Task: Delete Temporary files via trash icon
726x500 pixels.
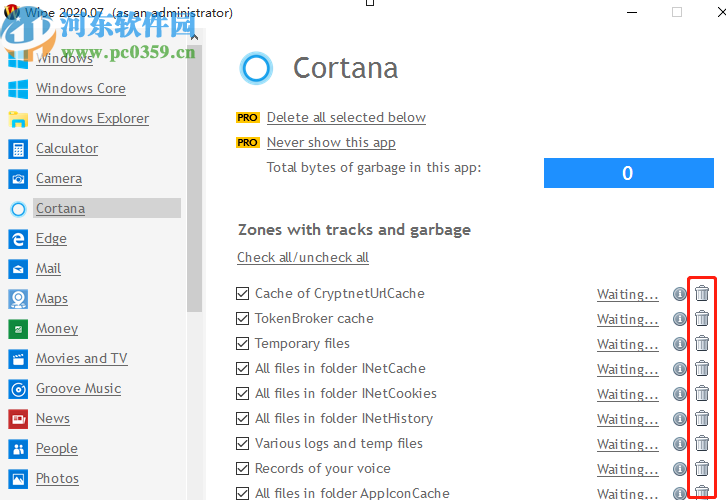Action: pos(702,343)
